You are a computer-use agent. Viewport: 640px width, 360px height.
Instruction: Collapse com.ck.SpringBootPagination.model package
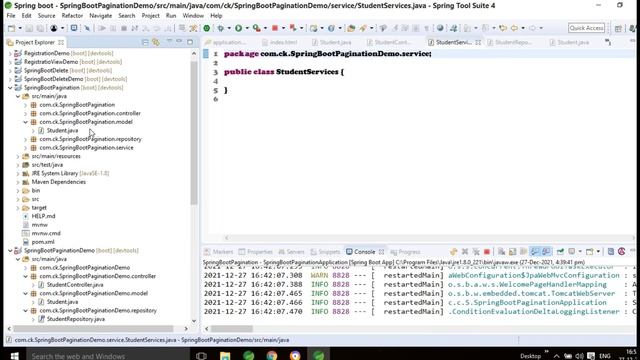(x=26, y=122)
